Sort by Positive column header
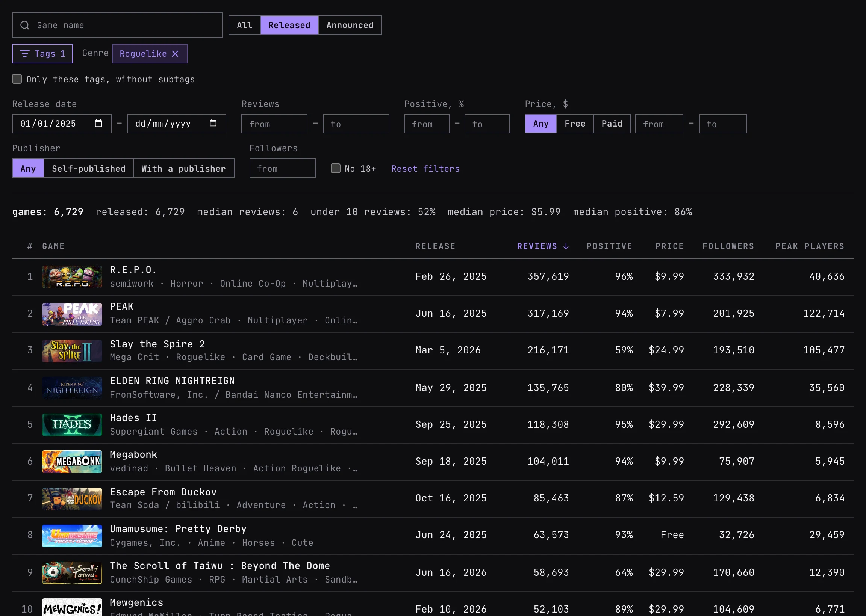 pos(609,246)
